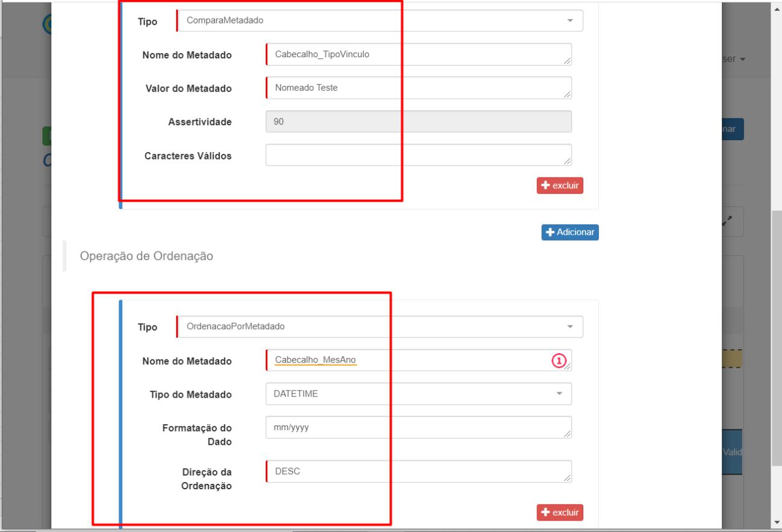Focus the Valor do Metadado field
Image resolution: width=782 pixels, height=532 pixels.
tap(418, 88)
